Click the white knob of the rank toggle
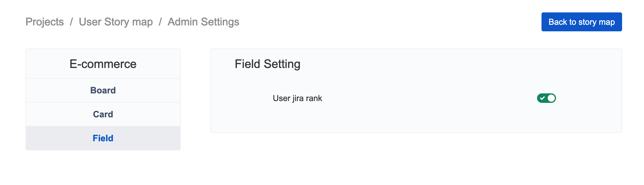Image resolution: width=644 pixels, height=185 pixels. pyautogui.click(x=551, y=98)
